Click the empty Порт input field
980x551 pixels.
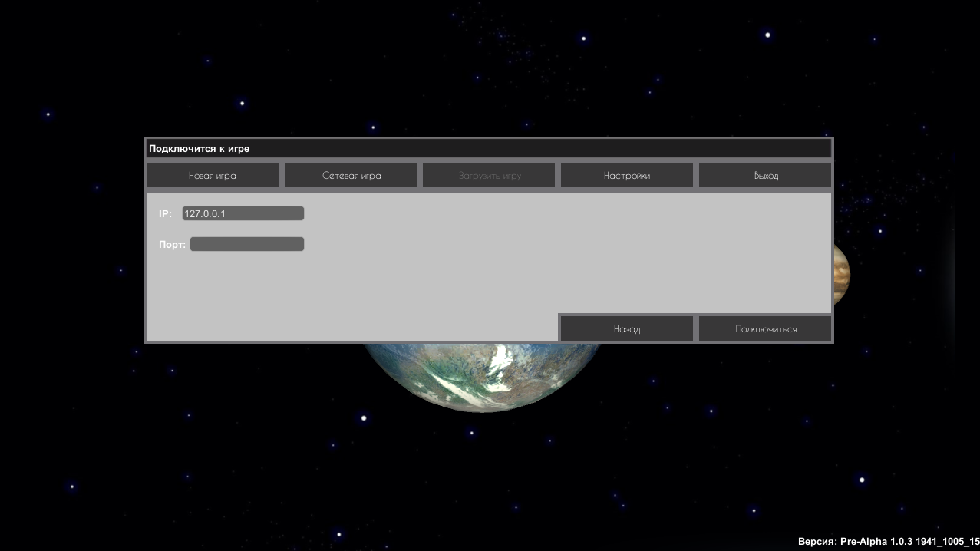click(x=247, y=244)
